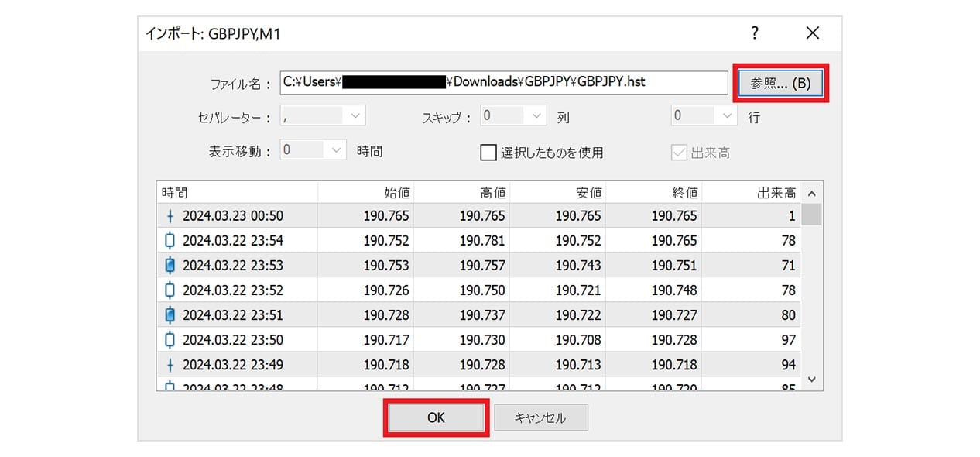Enable the 選択したものを使用 checkbox

[488, 153]
